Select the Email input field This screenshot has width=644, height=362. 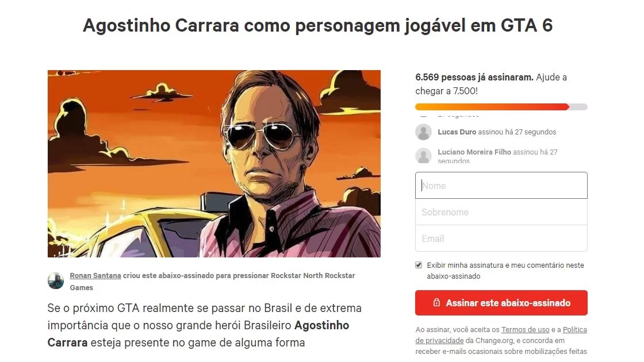[501, 238]
